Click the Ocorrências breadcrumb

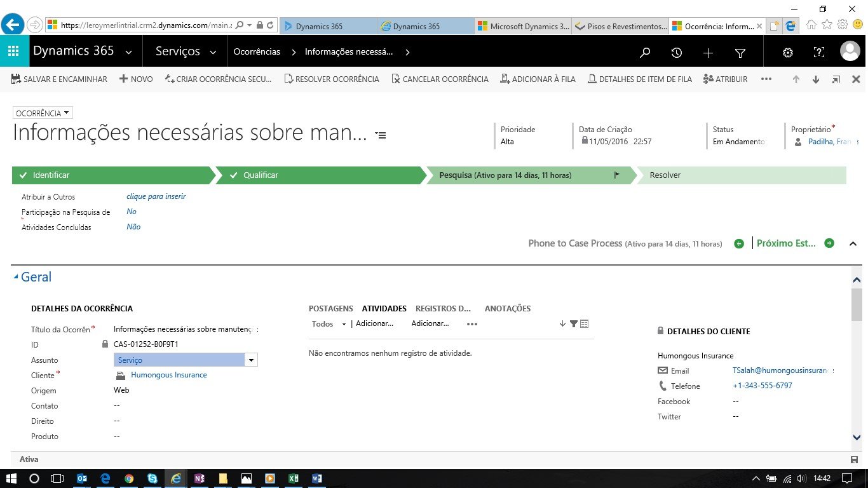click(257, 52)
